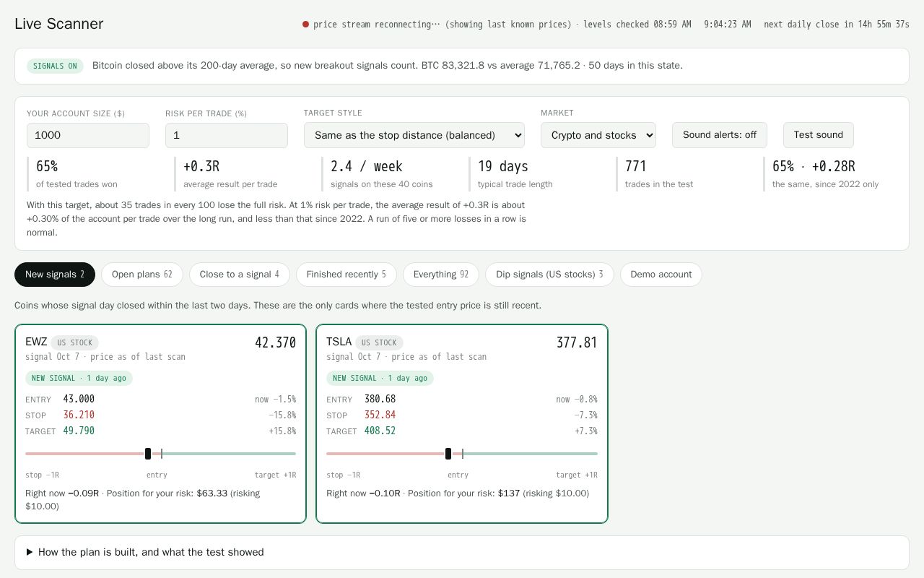The height and width of the screenshot is (578, 924).
Task: Click the EWZ stop value 36.210
Action: click(x=79, y=415)
